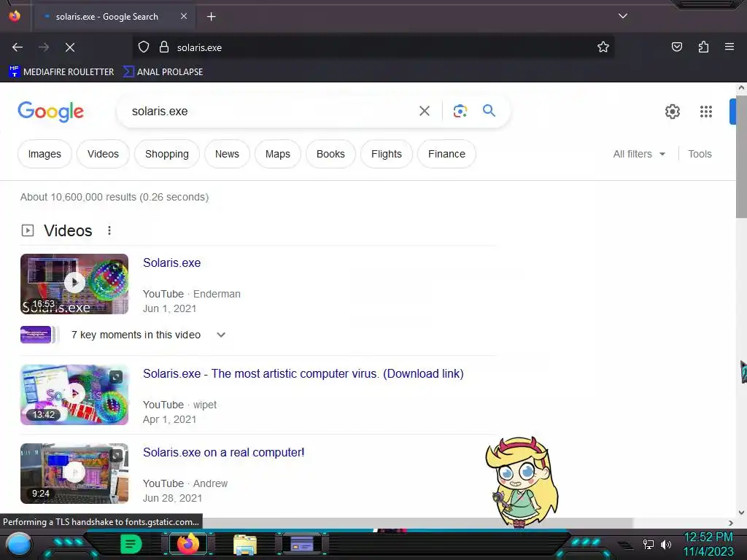This screenshot has width=747, height=560.
Task: Filter results by News
Action: tap(228, 154)
